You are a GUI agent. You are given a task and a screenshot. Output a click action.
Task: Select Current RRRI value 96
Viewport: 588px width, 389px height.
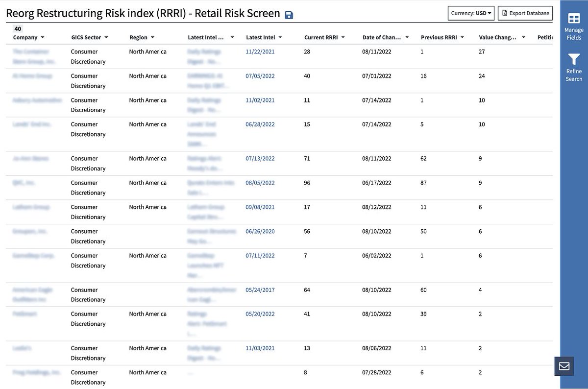(307, 183)
